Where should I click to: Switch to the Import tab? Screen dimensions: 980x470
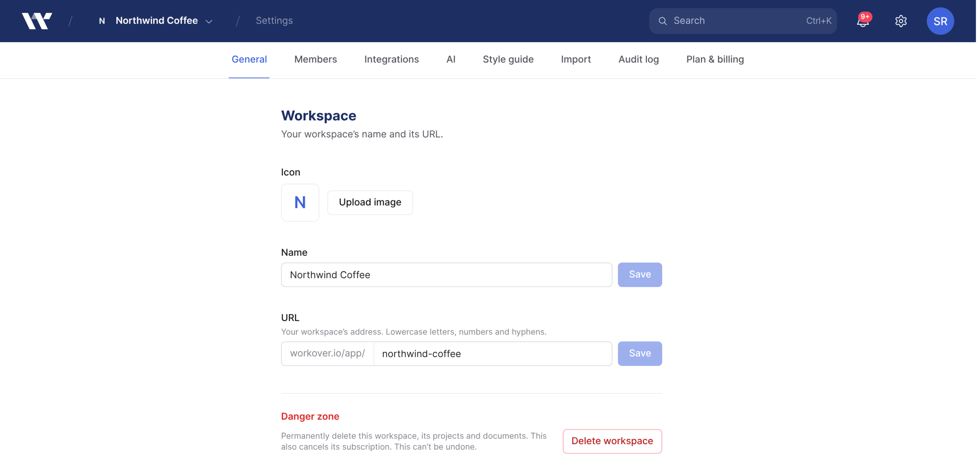[576, 59]
